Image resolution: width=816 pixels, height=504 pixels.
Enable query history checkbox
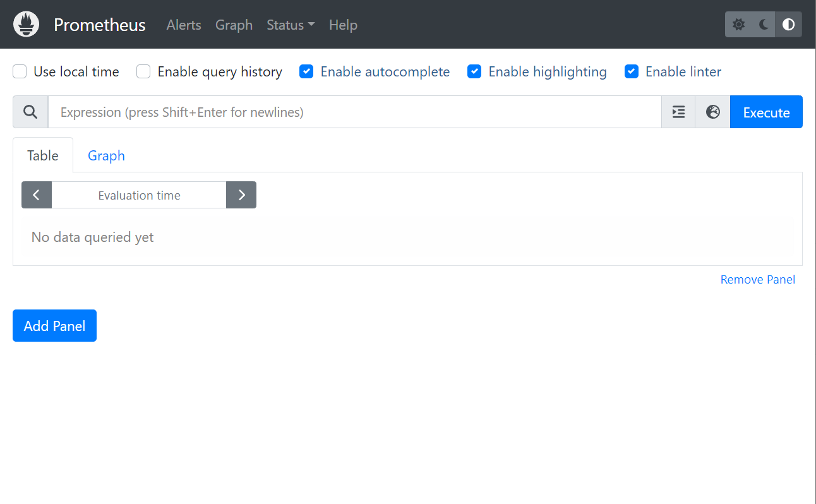click(x=143, y=72)
